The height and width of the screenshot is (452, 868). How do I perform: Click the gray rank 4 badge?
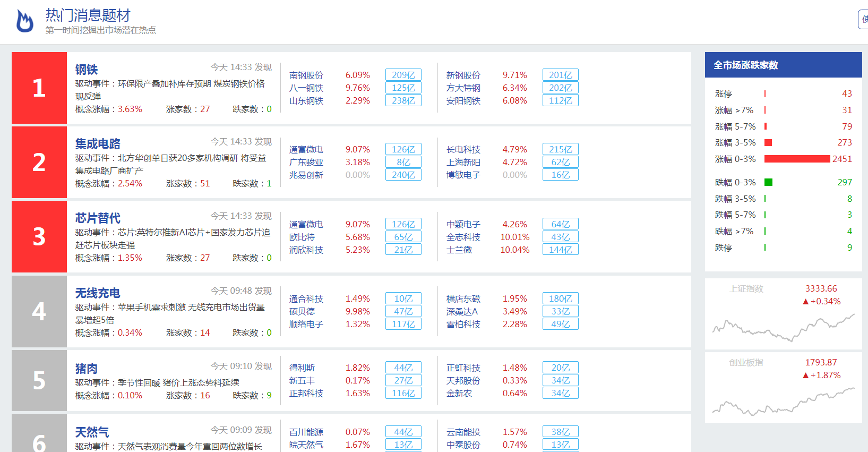(39, 311)
